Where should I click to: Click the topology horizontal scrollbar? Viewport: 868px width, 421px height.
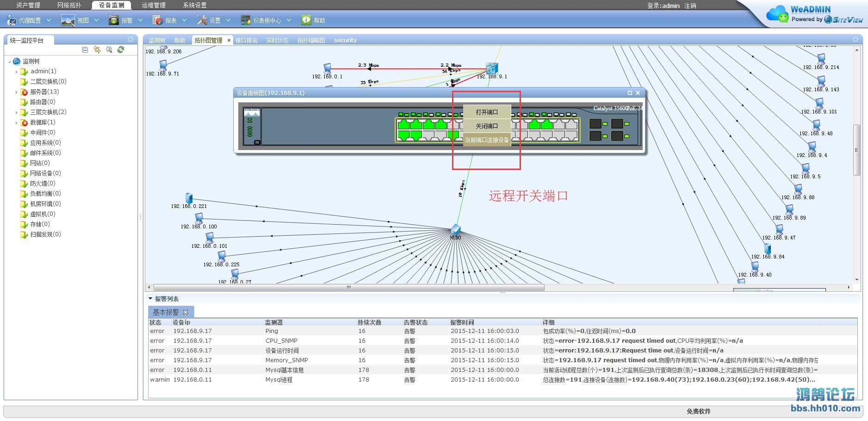(x=349, y=287)
